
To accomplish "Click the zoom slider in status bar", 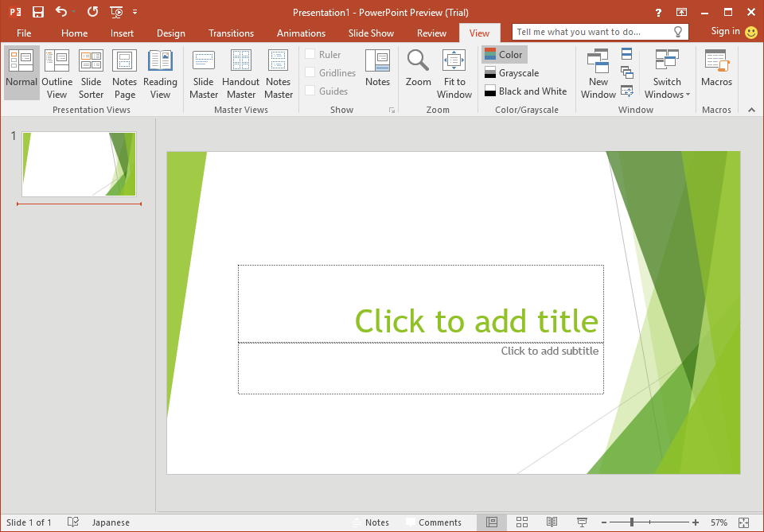I will [x=632, y=522].
